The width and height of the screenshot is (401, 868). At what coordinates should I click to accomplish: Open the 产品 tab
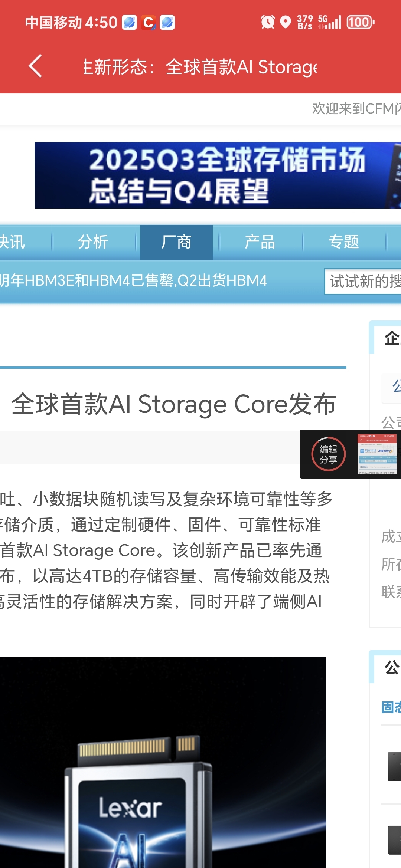[260, 242]
